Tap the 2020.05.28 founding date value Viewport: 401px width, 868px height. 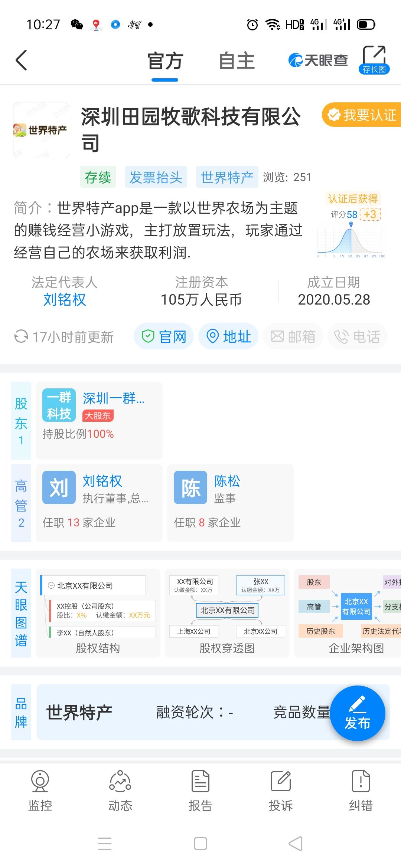[x=334, y=300]
